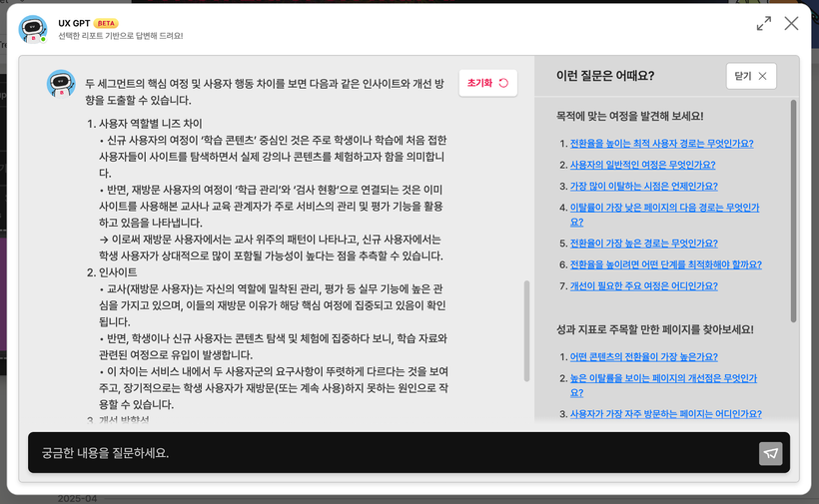Select question 전환율을 높이는 최적 사용자 경로는 무엇인가요?
Image resolution: width=819 pixels, height=504 pixels.
[x=661, y=144]
